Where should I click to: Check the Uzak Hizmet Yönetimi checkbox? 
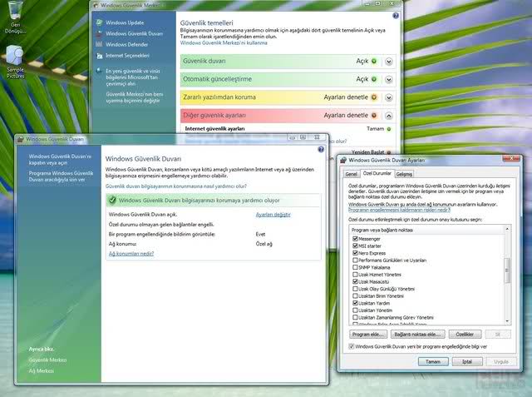[355, 275]
